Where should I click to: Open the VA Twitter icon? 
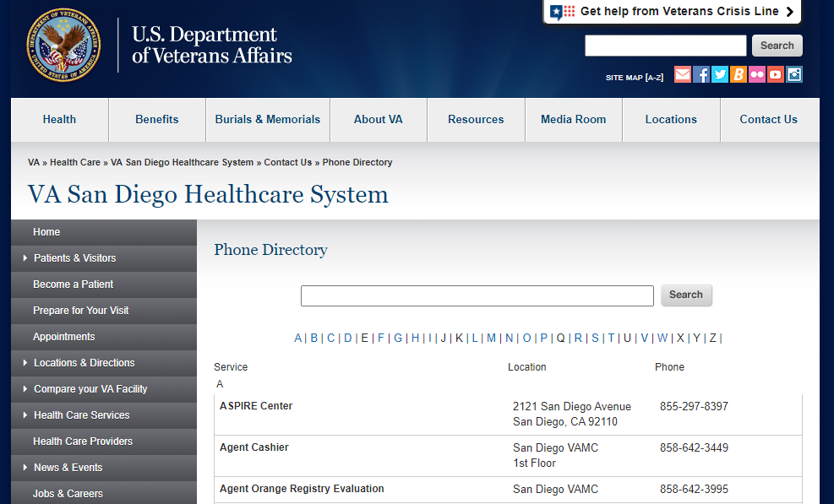pyautogui.click(x=720, y=74)
